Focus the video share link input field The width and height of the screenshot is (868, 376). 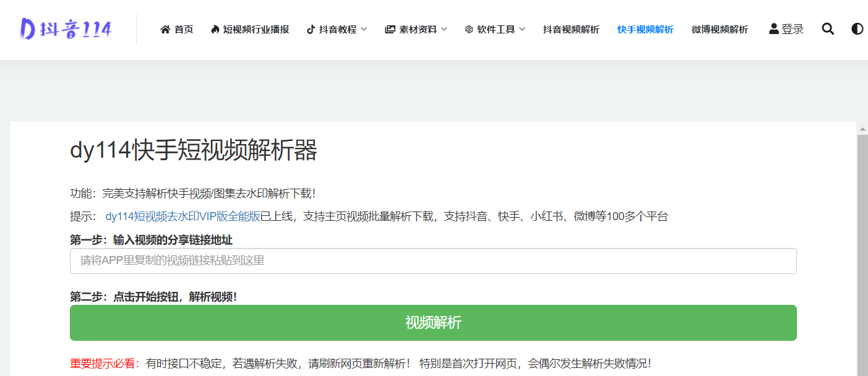(x=433, y=261)
